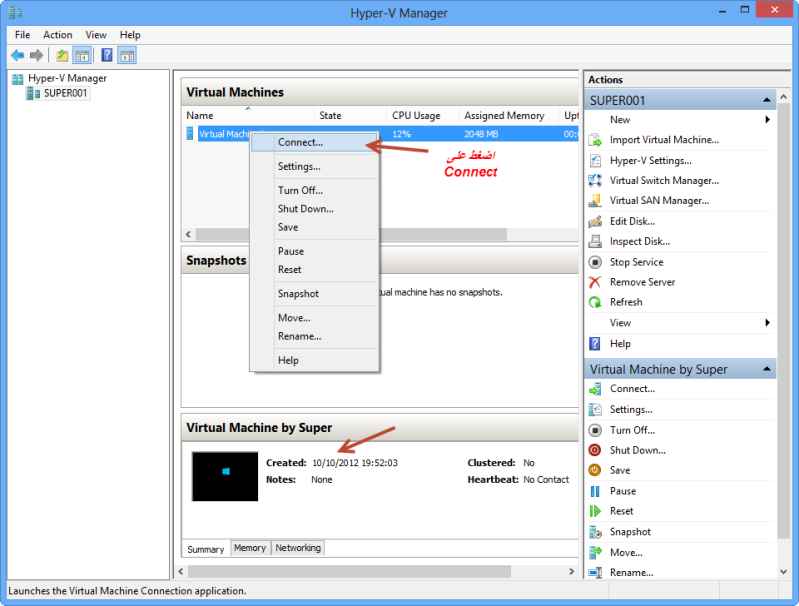Click the green Refresh icon
The width and height of the screenshot is (799, 606).
pos(595,302)
